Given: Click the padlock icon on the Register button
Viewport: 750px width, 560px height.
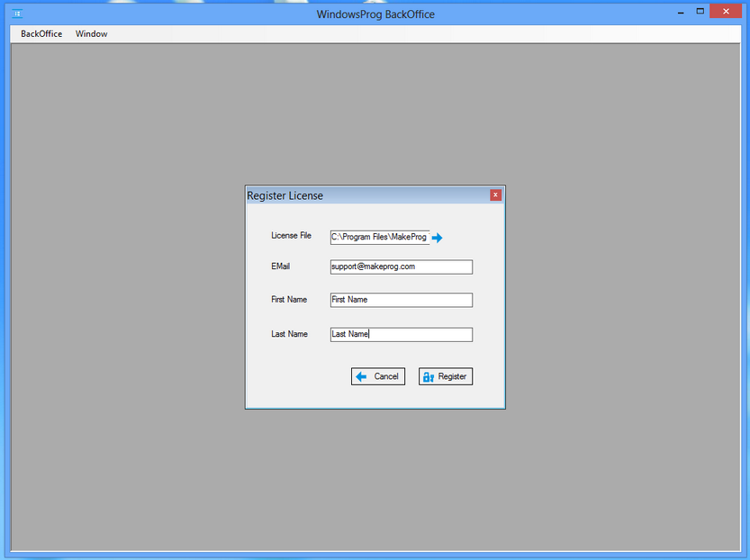Looking at the screenshot, I should (x=429, y=376).
